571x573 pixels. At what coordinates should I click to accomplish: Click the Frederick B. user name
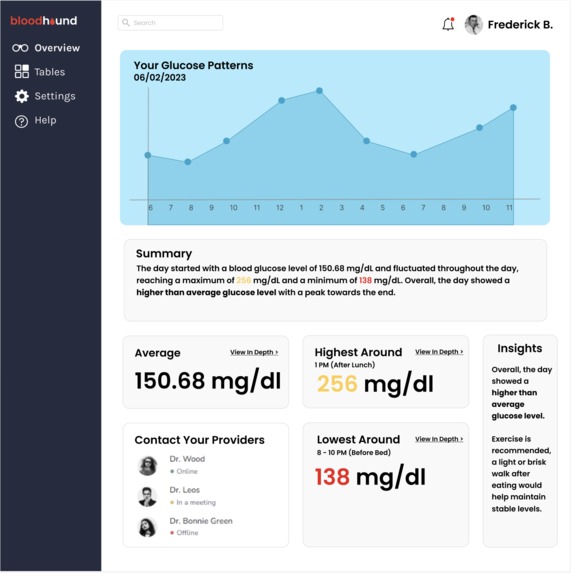click(x=520, y=24)
